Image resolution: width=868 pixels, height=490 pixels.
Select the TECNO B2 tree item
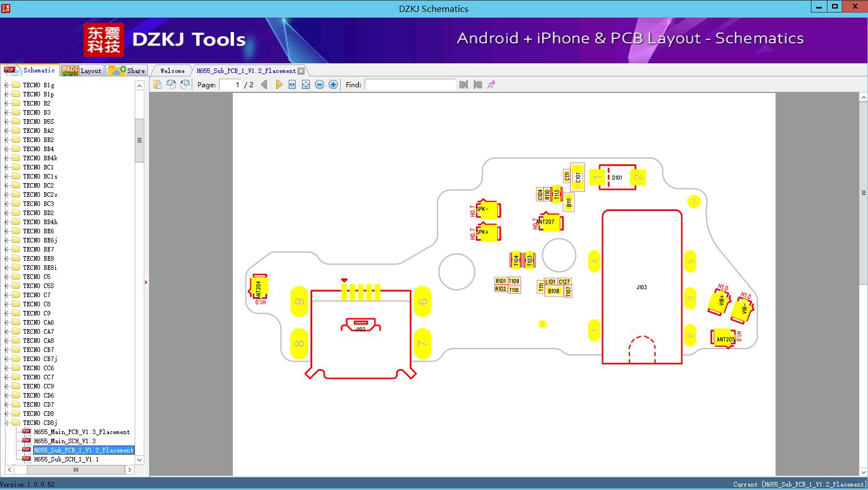37,103
